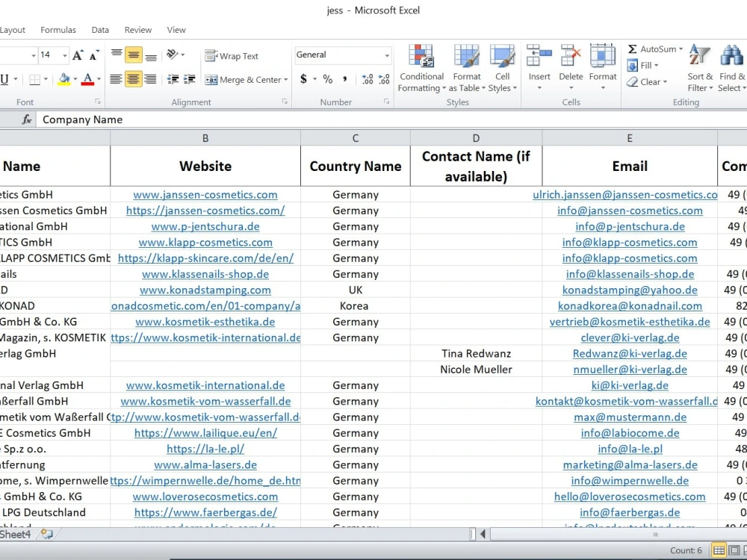Click the Decrease Font Size icon
747x560 pixels.
click(x=94, y=55)
